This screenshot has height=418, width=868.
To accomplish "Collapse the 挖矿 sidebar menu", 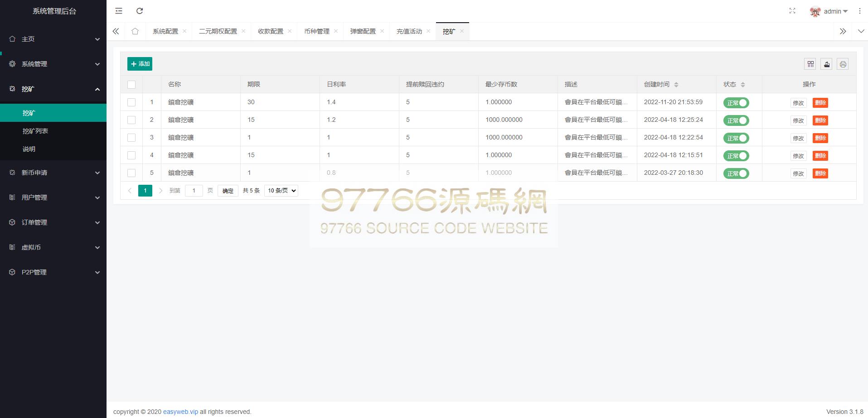I will pyautogui.click(x=53, y=89).
